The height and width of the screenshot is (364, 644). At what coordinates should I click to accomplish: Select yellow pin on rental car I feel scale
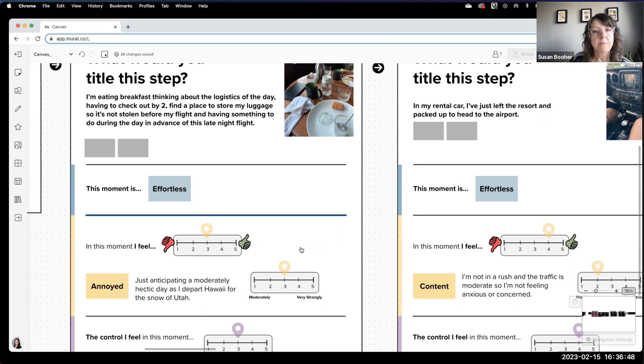[x=549, y=230]
